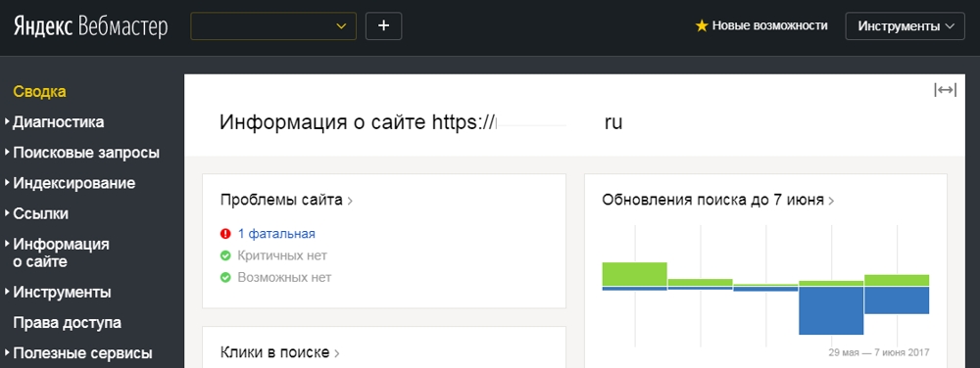Image resolution: width=980 pixels, height=368 pixels.
Task: Open Права доступа in sidebar
Action: pos(67,323)
